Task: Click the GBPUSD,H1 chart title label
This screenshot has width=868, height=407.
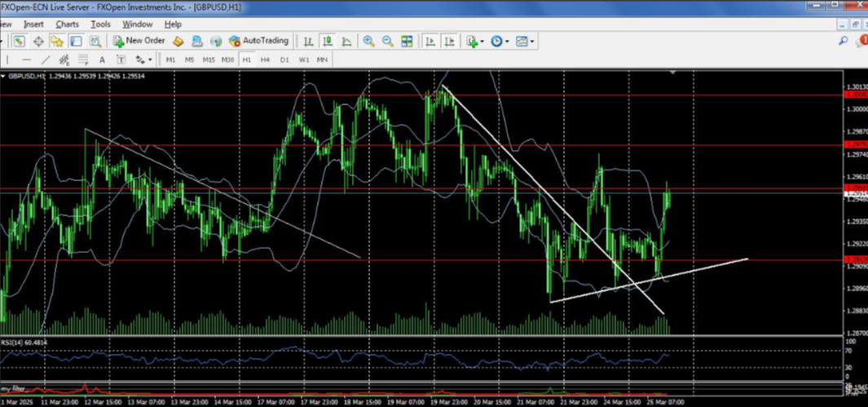Action: click(x=27, y=76)
